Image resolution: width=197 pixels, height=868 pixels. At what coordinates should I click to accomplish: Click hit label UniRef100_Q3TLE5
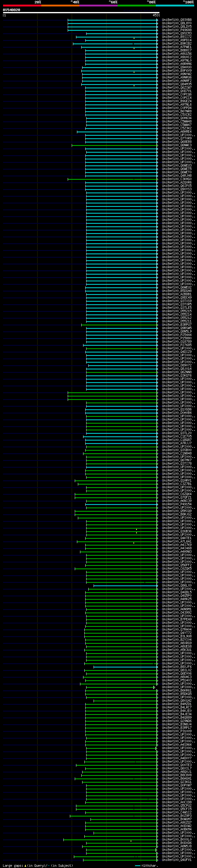(x=177, y=308)
